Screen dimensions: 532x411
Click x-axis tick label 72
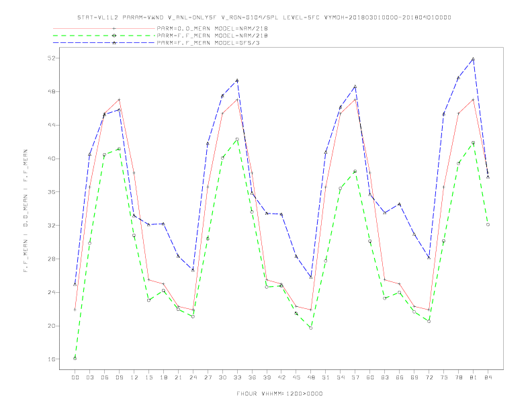[429, 377]
